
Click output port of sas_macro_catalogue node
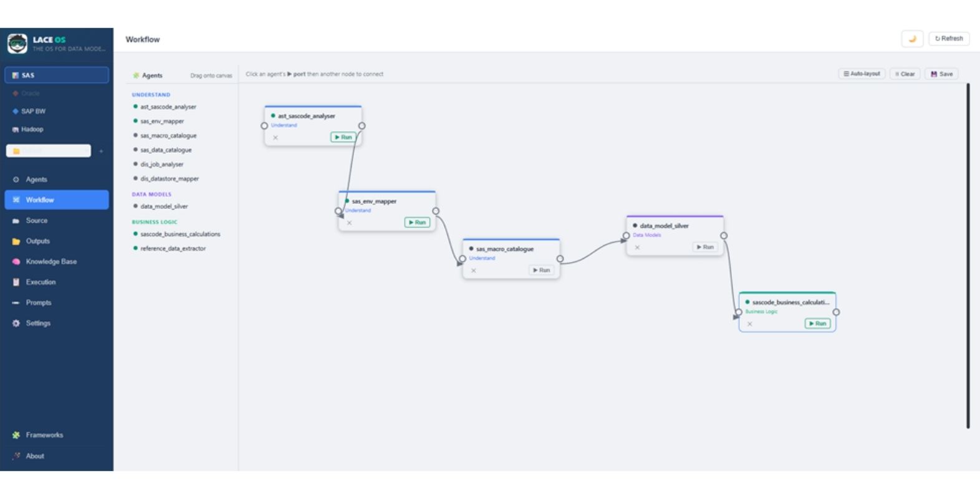coord(560,259)
